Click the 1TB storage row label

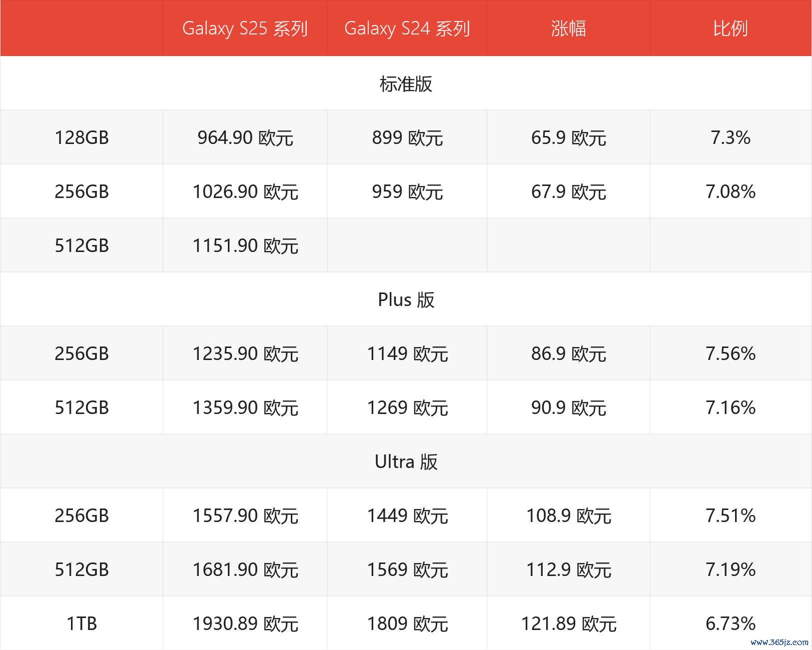[81, 624]
